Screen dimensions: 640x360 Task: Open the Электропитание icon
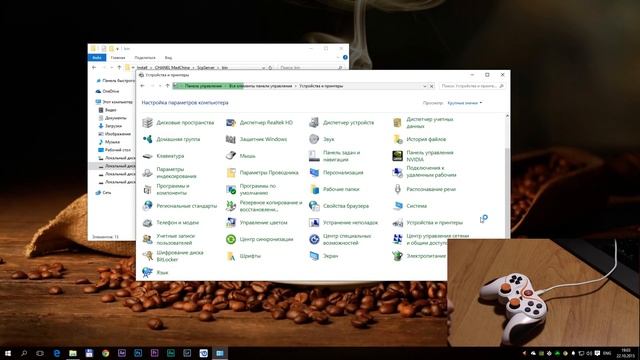(x=397, y=256)
